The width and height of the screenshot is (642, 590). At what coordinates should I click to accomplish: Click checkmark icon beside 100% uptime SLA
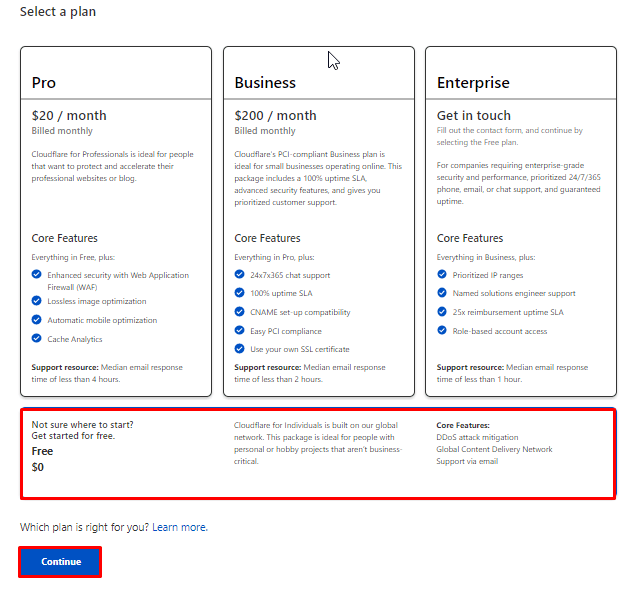click(240, 293)
